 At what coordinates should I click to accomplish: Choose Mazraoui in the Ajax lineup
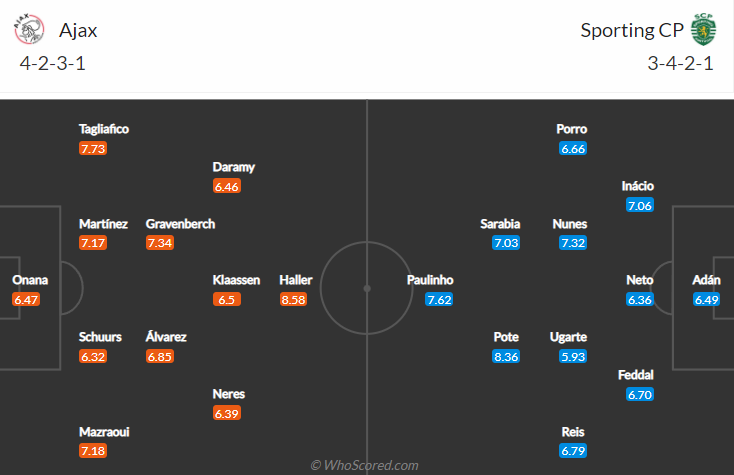point(104,432)
